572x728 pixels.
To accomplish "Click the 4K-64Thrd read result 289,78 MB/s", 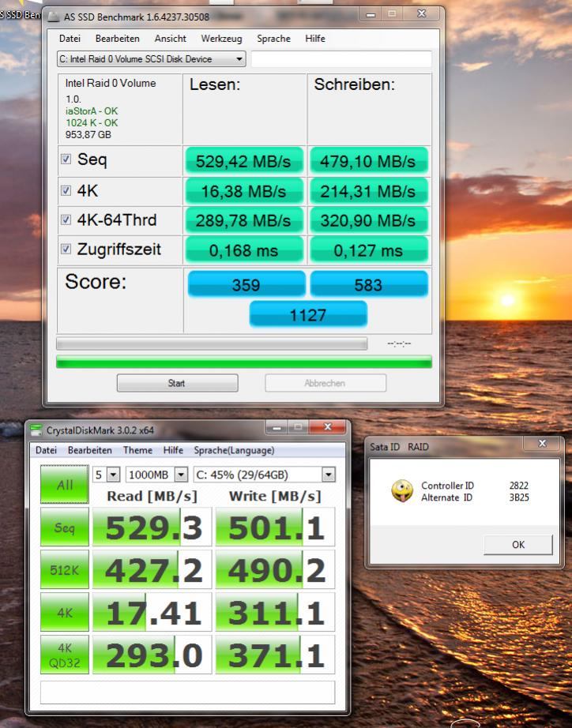I will pyautogui.click(x=243, y=220).
